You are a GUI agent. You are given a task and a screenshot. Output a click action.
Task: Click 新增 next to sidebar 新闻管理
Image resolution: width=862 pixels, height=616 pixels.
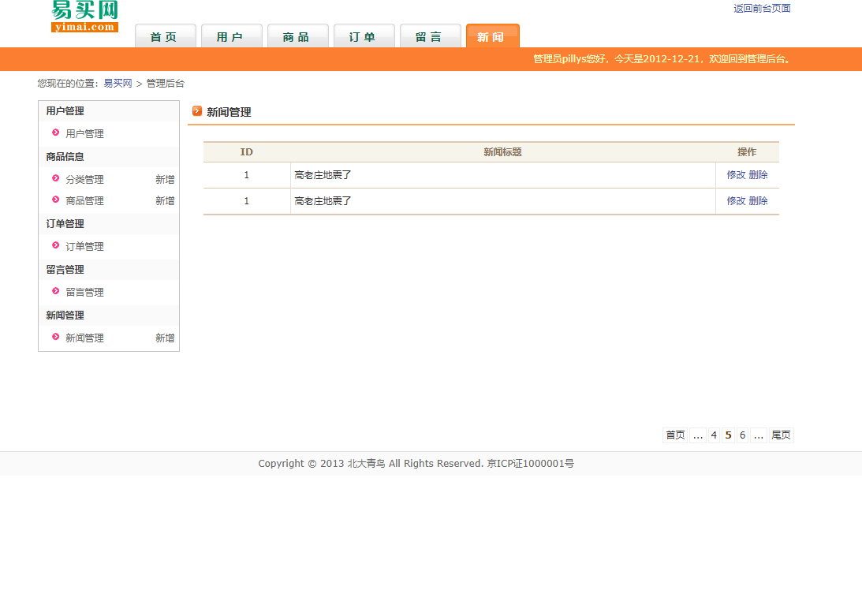(165, 338)
